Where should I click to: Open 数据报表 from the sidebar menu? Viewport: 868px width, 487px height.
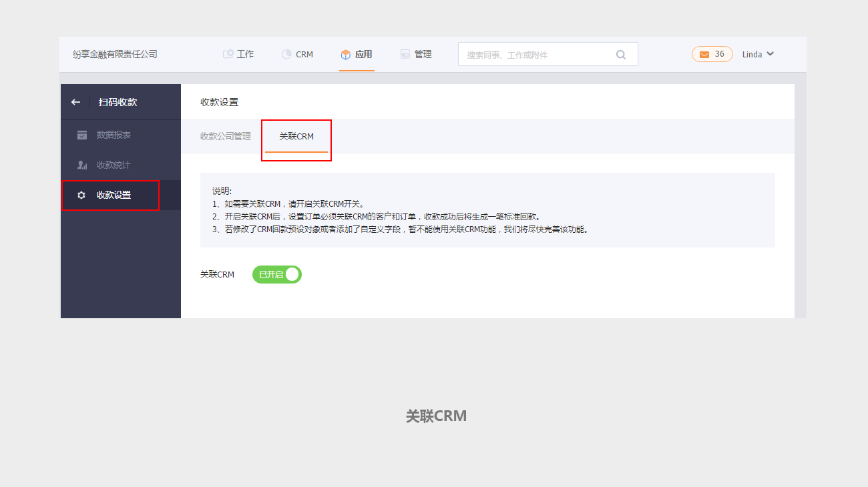tap(114, 135)
